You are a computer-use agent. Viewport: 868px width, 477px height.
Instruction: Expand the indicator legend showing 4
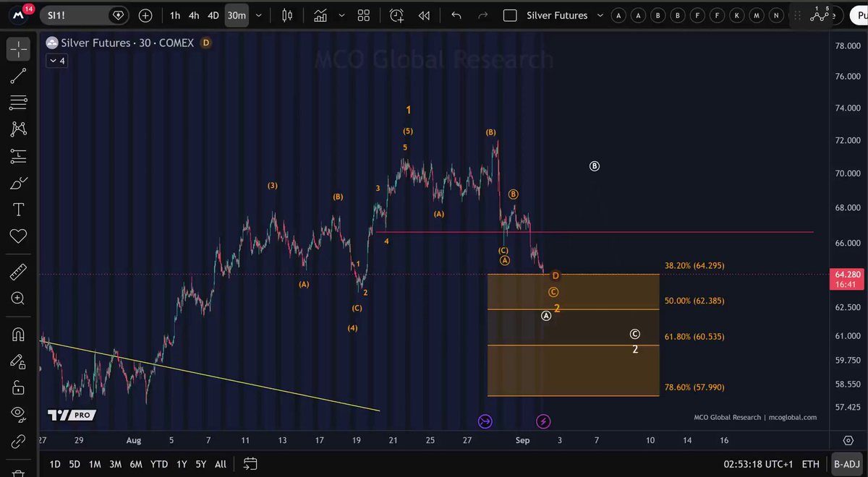pos(56,61)
